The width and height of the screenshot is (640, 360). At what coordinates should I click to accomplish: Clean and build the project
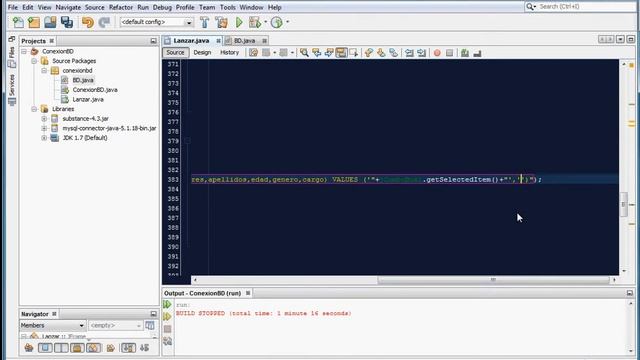[x=222, y=22]
